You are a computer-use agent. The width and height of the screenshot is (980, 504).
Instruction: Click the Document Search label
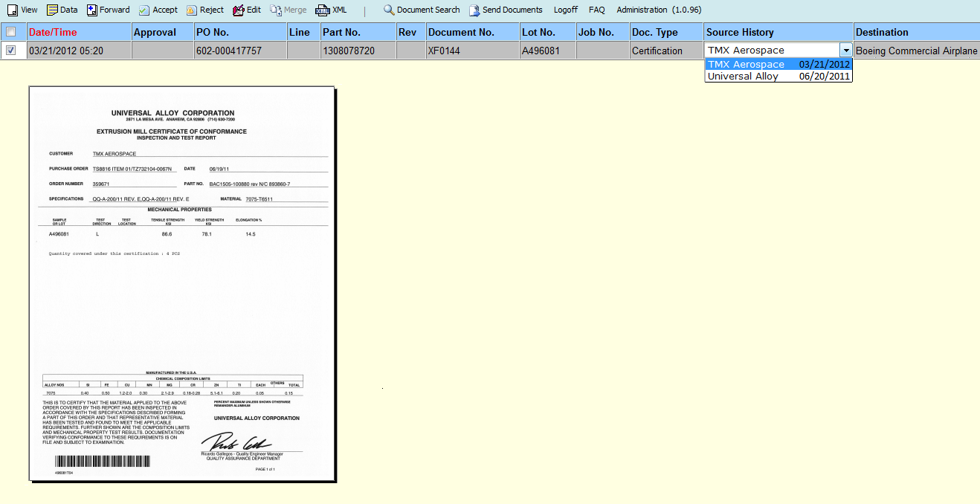428,10
